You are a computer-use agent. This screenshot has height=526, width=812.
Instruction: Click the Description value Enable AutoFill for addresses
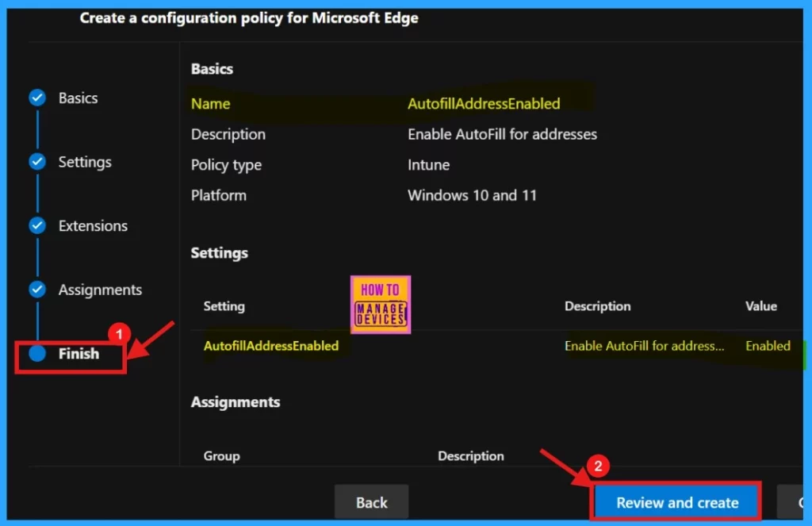502,134
